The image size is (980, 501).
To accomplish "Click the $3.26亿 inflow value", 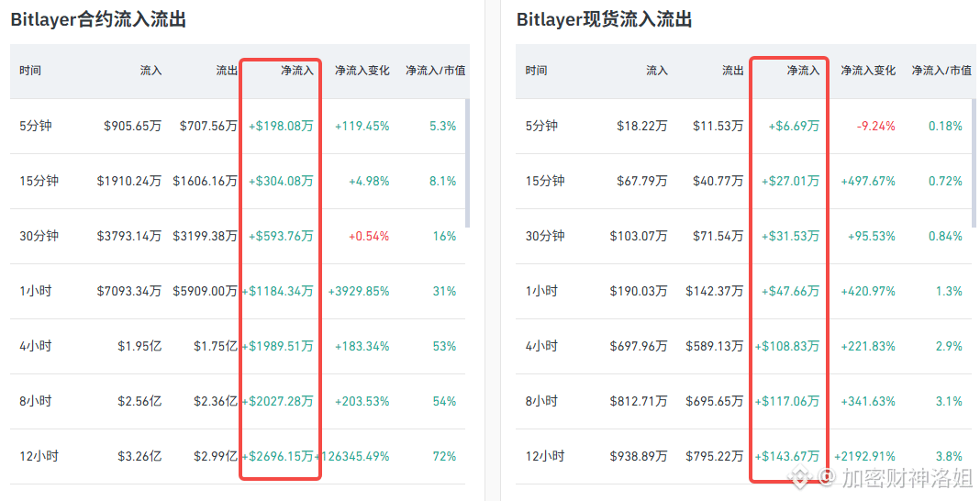I will pyautogui.click(x=139, y=456).
